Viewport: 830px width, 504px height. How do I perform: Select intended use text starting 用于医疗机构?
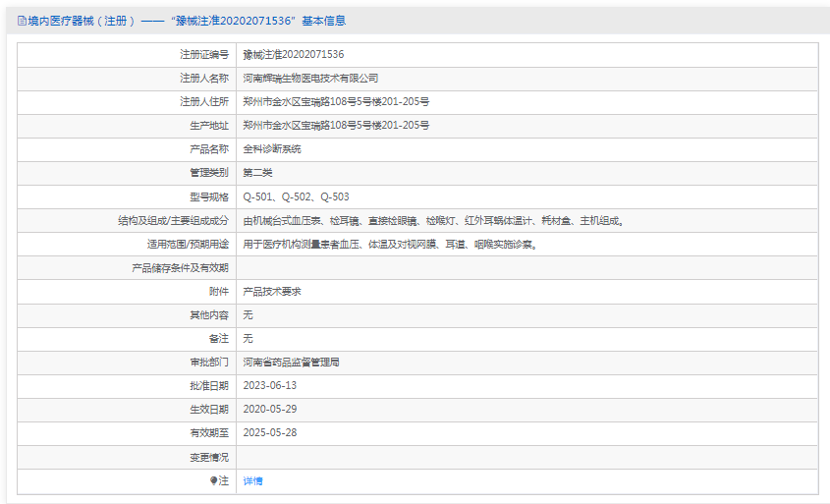tap(391, 244)
